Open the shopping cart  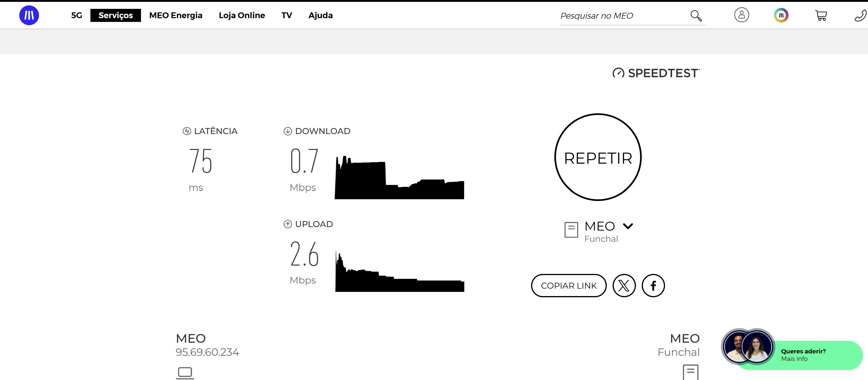click(821, 16)
